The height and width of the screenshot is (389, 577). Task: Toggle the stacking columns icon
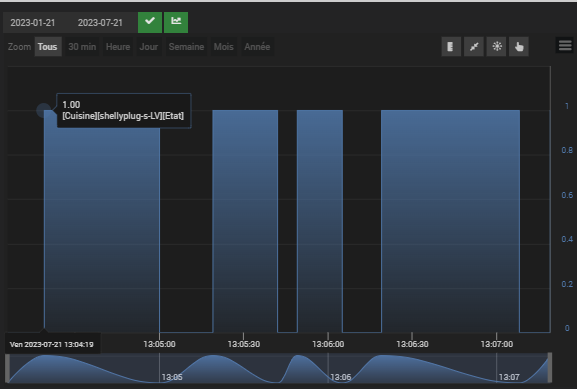[451, 46]
